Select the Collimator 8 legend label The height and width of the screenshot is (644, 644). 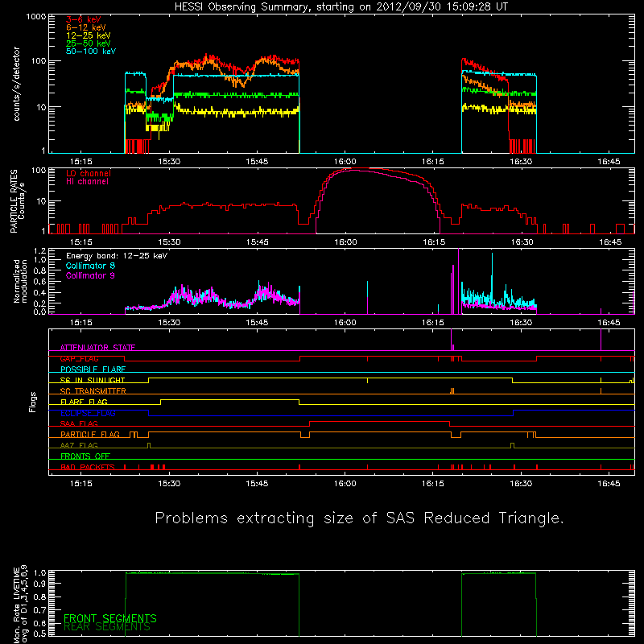pyautogui.click(x=90, y=266)
